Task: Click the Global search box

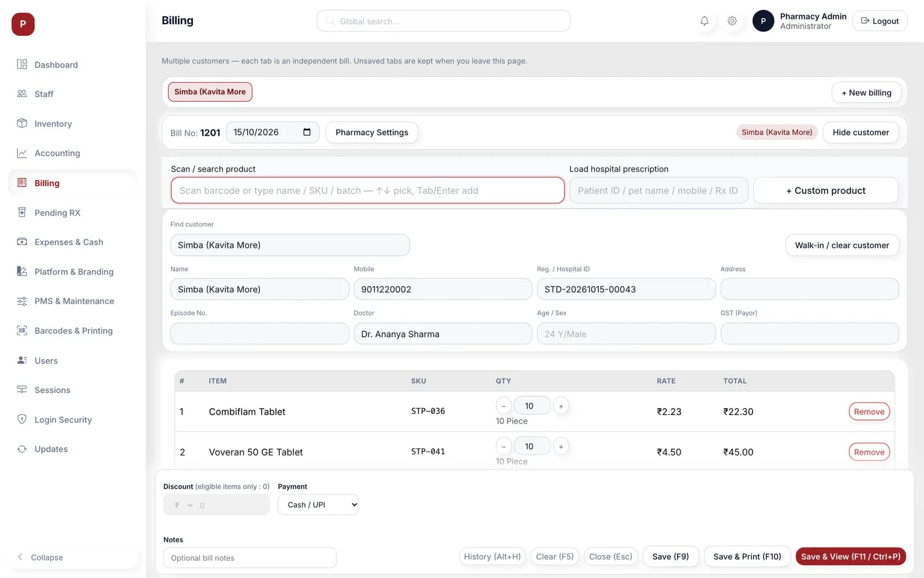Action: 444,21
